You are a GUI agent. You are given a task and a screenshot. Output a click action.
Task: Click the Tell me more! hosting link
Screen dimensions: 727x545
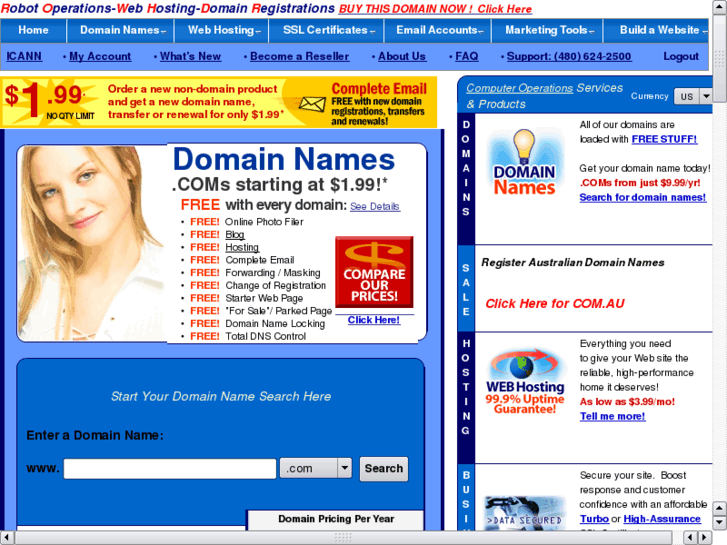coord(612,417)
